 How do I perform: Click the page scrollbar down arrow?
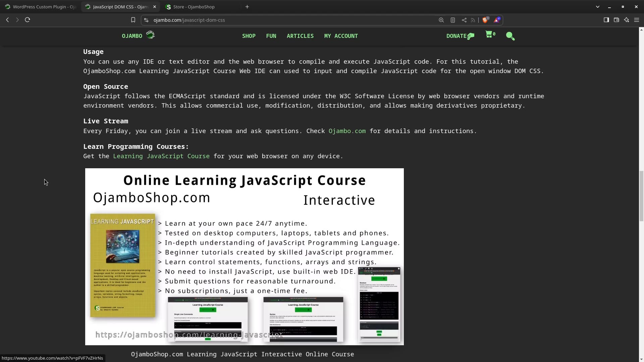641,359
